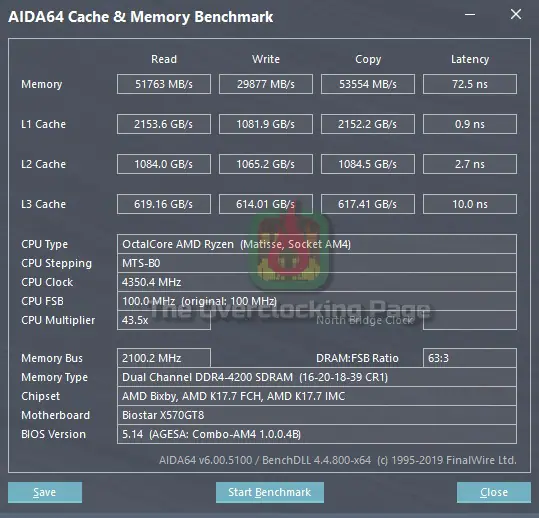Click the BIOS Version label
The height and width of the screenshot is (518, 539).
tap(53, 434)
